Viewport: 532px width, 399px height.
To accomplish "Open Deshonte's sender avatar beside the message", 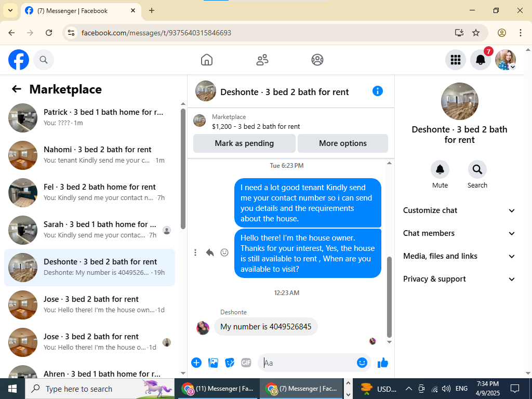I will (203, 328).
